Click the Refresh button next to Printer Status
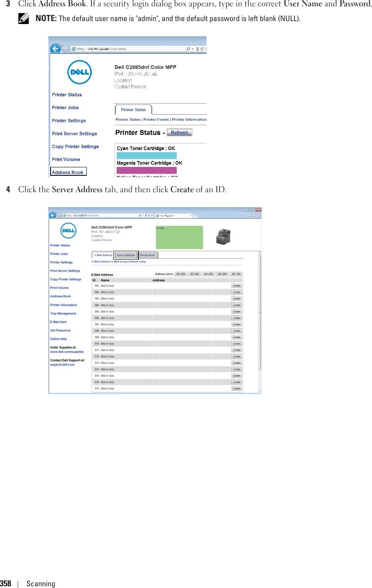The image size is (372, 588). [x=179, y=132]
